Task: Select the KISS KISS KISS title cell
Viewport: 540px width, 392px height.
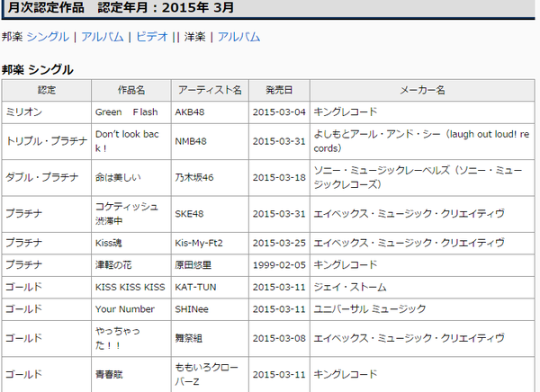Action: coord(131,287)
